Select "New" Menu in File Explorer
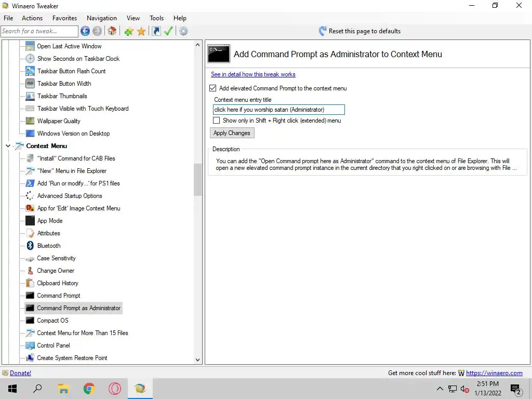Image resolution: width=532 pixels, height=399 pixels. tap(72, 171)
